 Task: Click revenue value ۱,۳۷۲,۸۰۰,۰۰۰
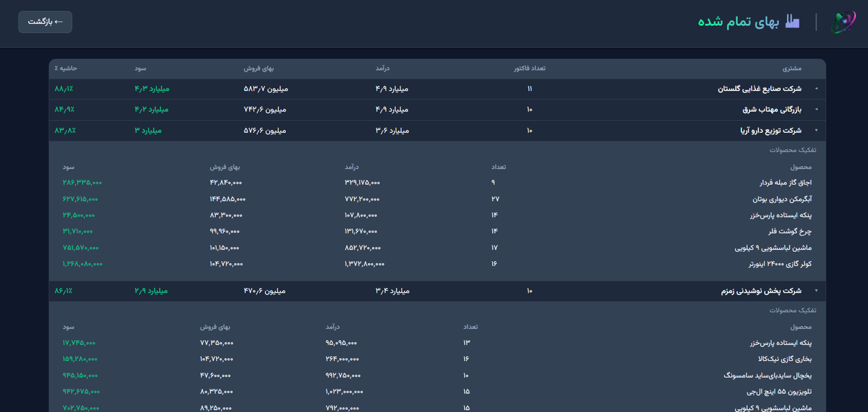point(365,264)
